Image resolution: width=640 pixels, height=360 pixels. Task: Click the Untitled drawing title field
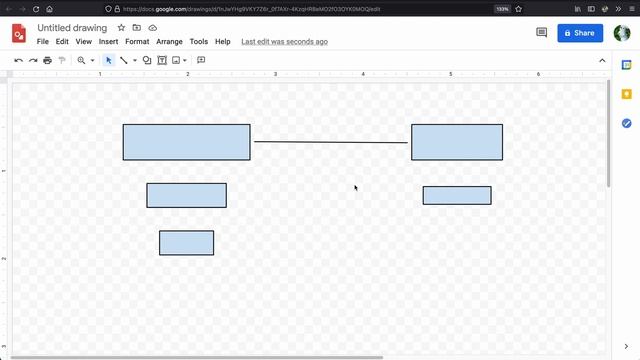pos(72,28)
